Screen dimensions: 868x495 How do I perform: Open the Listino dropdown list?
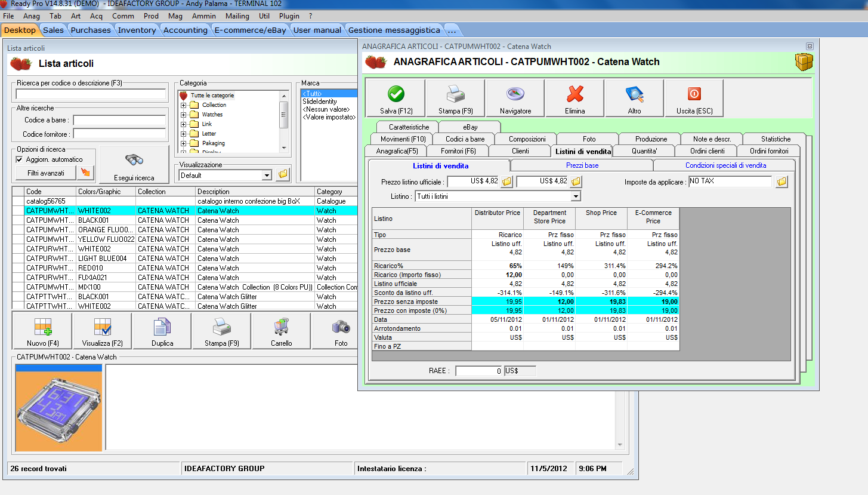[575, 196]
